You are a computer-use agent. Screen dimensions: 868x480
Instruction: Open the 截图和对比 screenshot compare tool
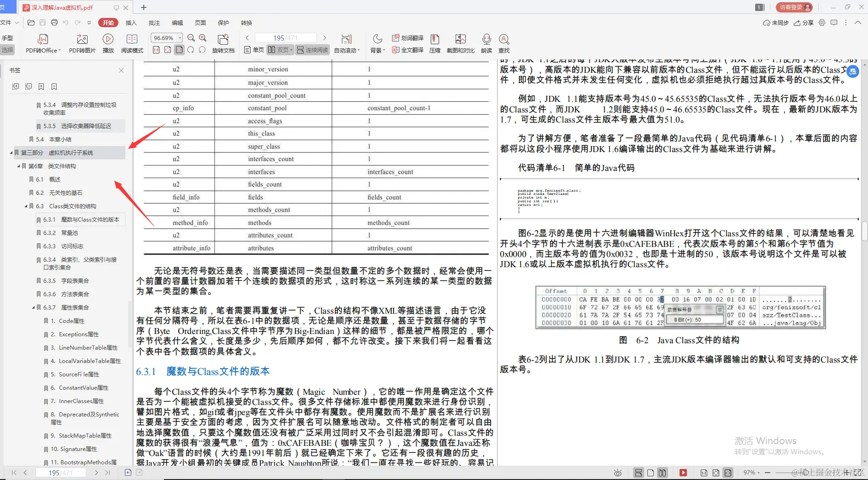coord(460,44)
